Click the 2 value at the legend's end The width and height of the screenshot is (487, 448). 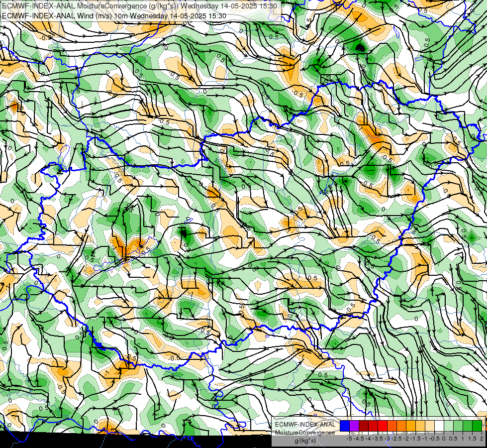[x=482, y=439]
